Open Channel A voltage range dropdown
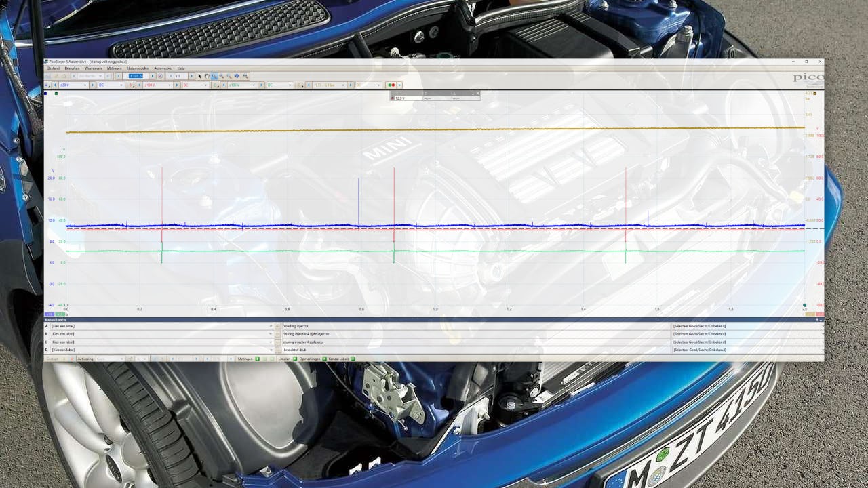The image size is (868, 488). point(85,85)
